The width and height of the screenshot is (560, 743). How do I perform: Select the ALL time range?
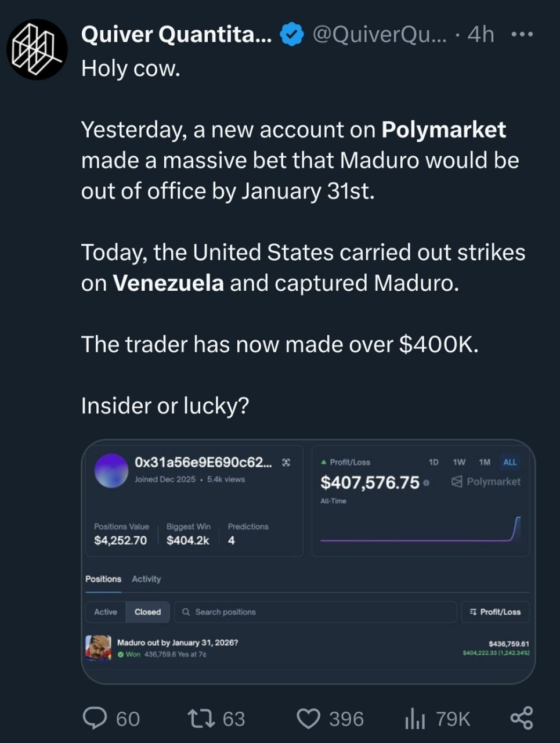pyautogui.click(x=510, y=462)
